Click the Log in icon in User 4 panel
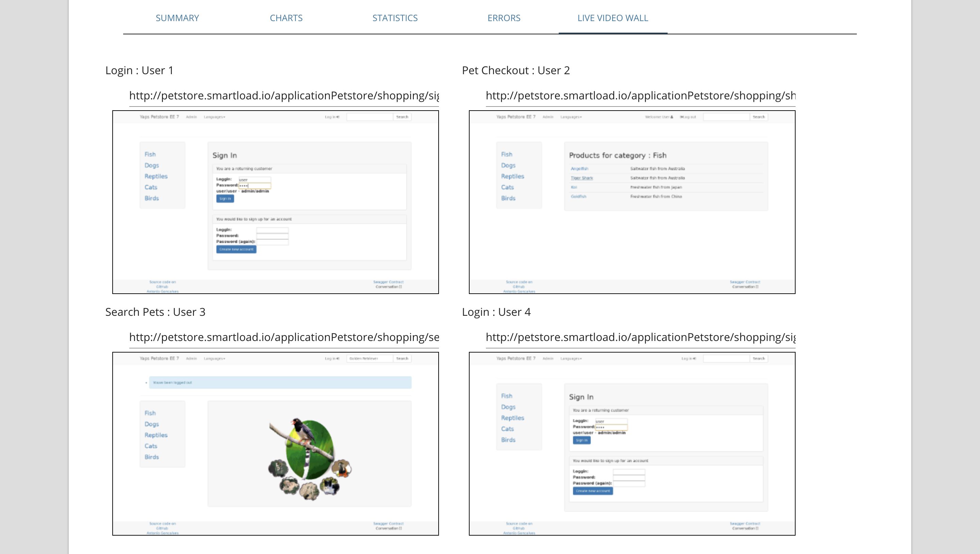This screenshot has height=554, width=980. click(x=695, y=358)
